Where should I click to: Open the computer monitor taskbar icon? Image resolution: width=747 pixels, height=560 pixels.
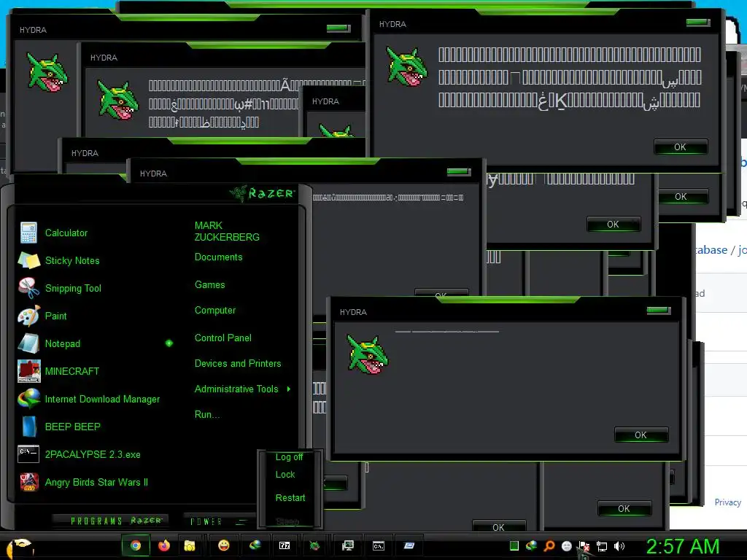(x=348, y=545)
